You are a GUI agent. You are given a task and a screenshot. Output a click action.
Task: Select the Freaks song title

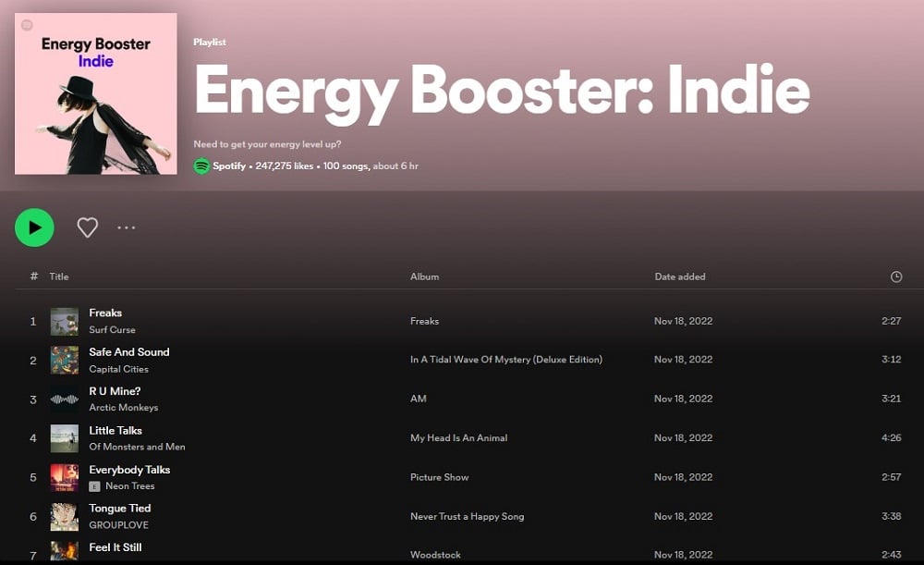click(105, 313)
